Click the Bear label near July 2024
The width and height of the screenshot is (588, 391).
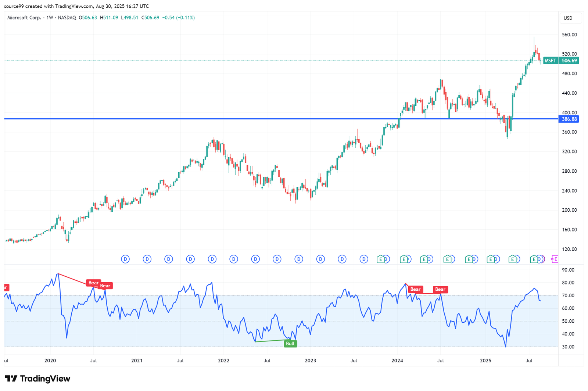[440, 289]
